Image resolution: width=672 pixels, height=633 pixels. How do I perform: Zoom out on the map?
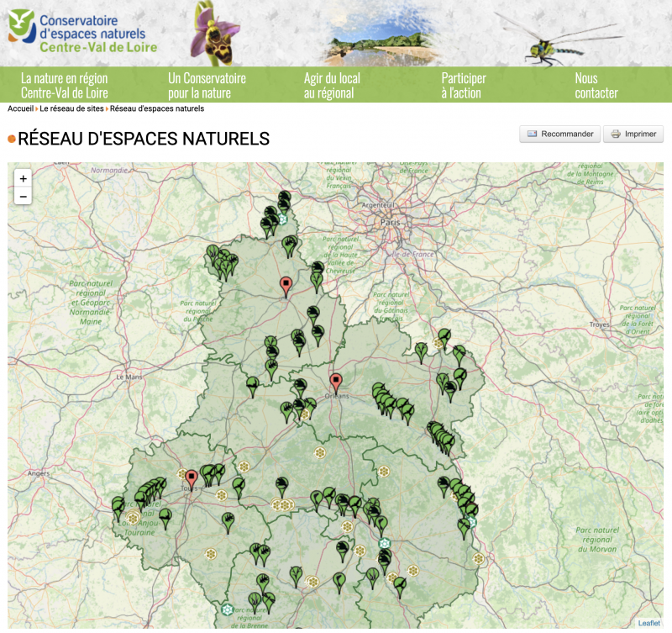tap(23, 197)
